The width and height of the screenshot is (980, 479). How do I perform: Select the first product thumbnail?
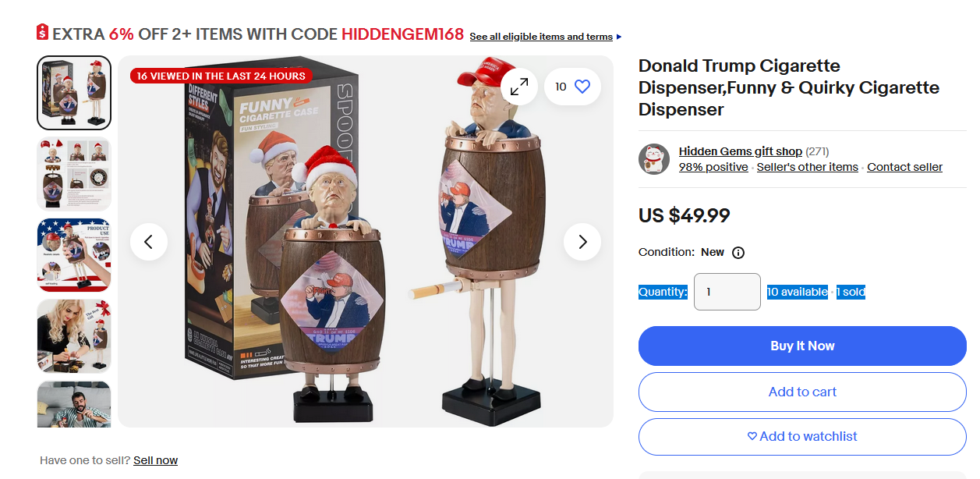pos(74,93)
